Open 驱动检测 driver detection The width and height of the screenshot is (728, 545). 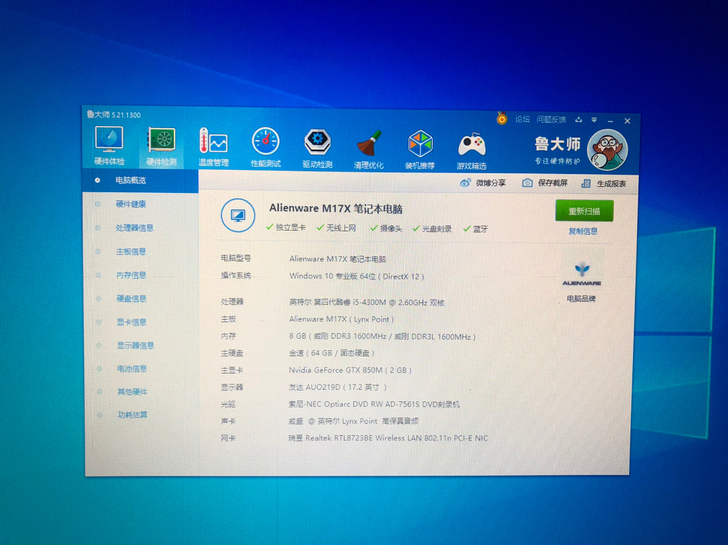coord(318,148)
